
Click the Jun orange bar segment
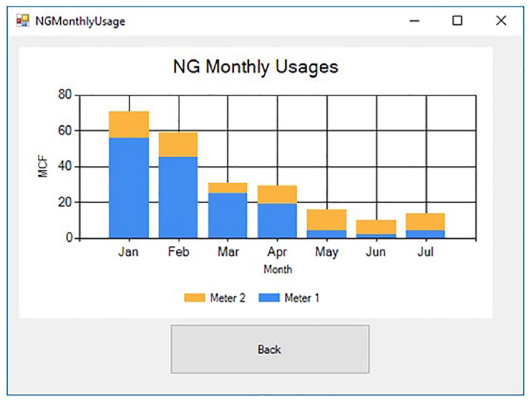(x=376, y=227)
